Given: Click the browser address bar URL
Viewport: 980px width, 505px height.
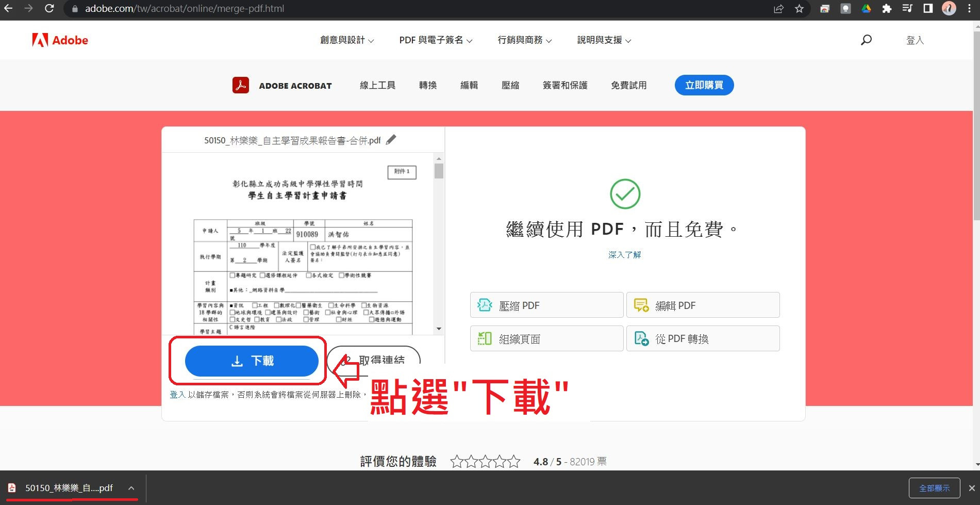Looking at the screenshot, I should click(185, 8).
